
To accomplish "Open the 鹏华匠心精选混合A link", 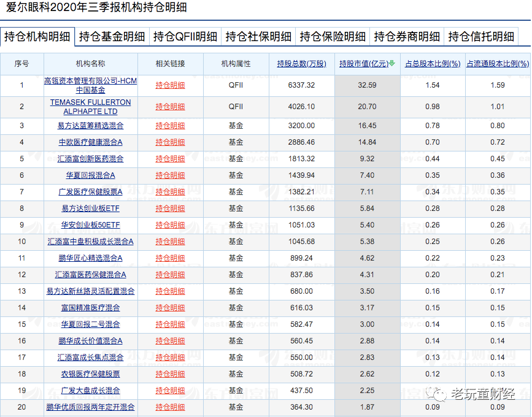I will click(91, 258).
